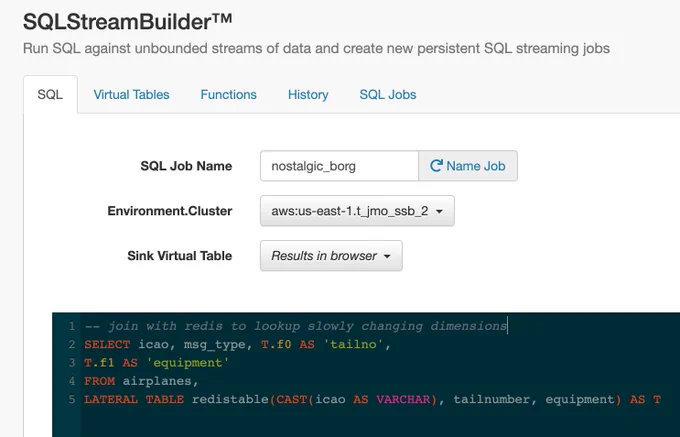Click the Sink Virtual Table label
The width and height of the screenshot is (680, 437).
180,256
